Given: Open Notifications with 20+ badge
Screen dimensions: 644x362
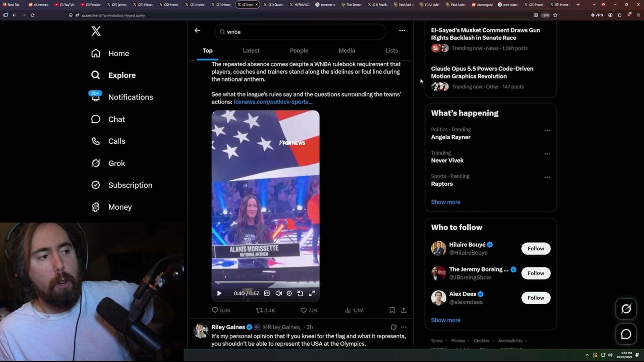Looking at the screenshot, I should (122, 97).
